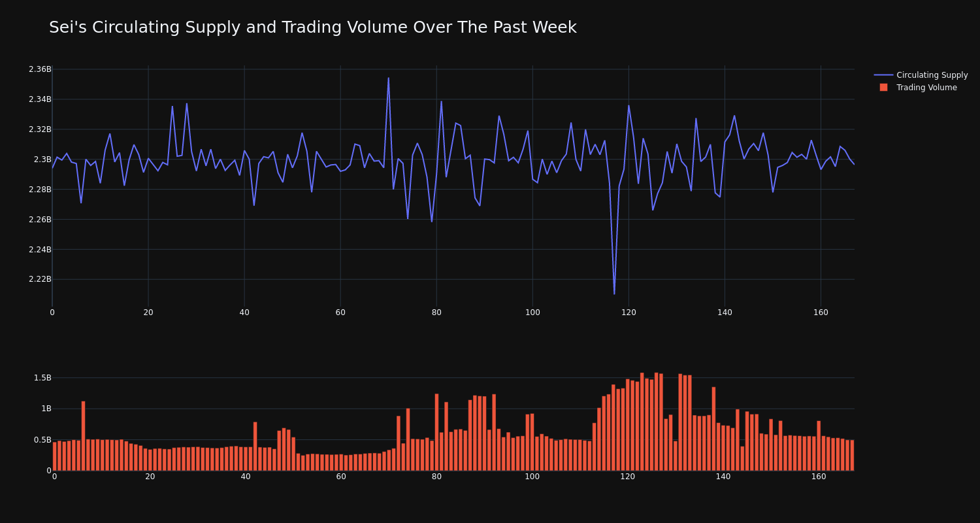Viewport: 980px width, 523px height.
Task: Click the 1.5B volume axis label
Action: click(x=42, y=378)
